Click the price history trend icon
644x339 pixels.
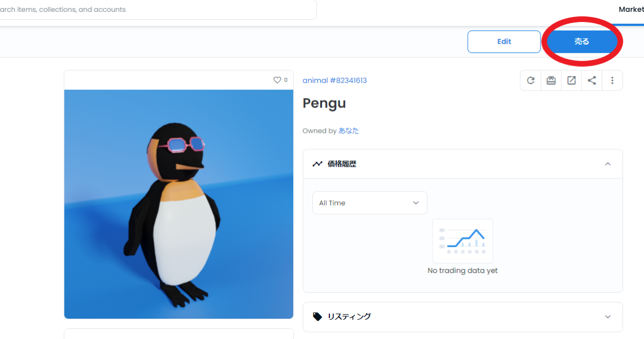coord(317,164)
